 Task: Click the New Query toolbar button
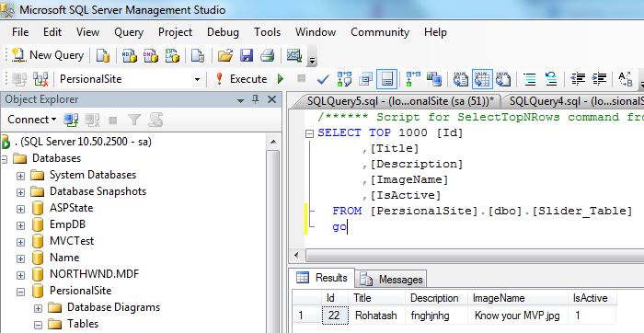48,55
